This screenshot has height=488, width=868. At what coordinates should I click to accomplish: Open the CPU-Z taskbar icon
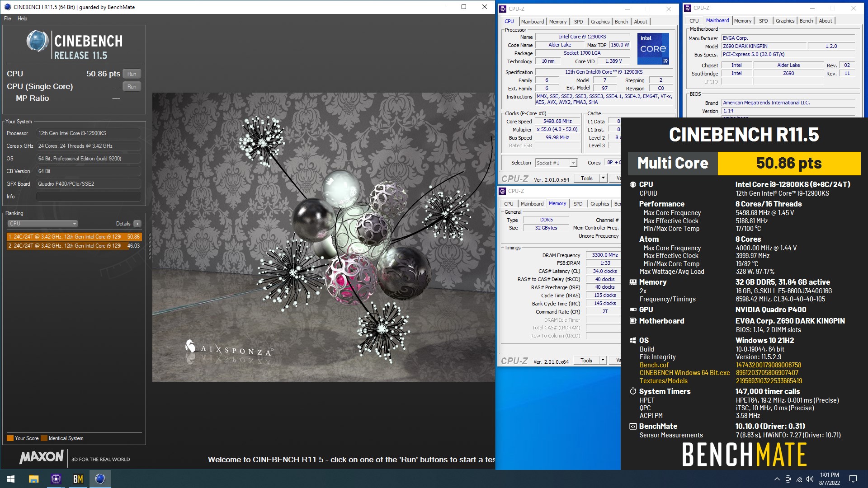pos(56,479)
